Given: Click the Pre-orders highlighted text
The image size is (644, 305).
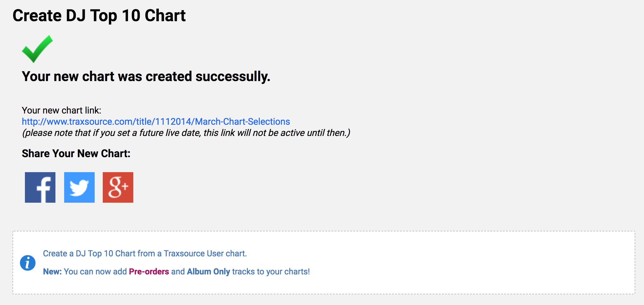Looking at the screenshot, I should 149,272.
